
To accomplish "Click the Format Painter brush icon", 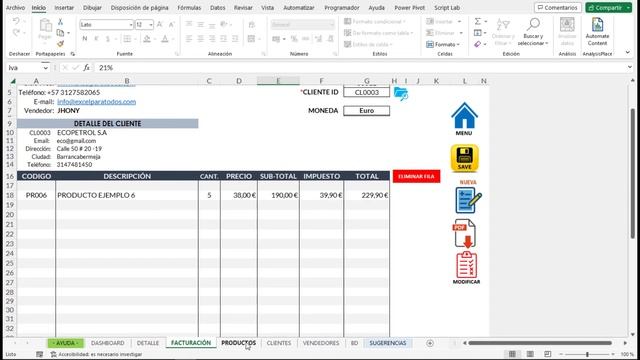I will [60, 43].
